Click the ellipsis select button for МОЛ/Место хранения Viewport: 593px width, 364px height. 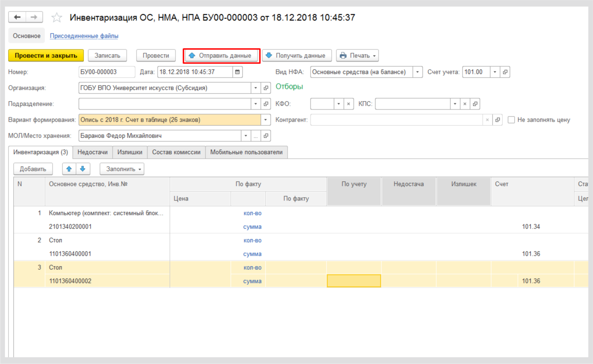click(x=256, y=136)
